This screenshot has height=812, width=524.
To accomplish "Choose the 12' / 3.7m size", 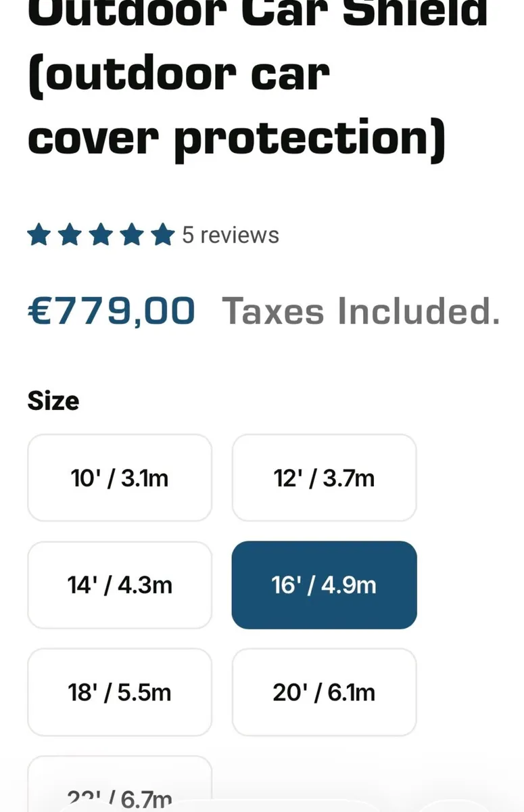I will [x=324, y=478].
